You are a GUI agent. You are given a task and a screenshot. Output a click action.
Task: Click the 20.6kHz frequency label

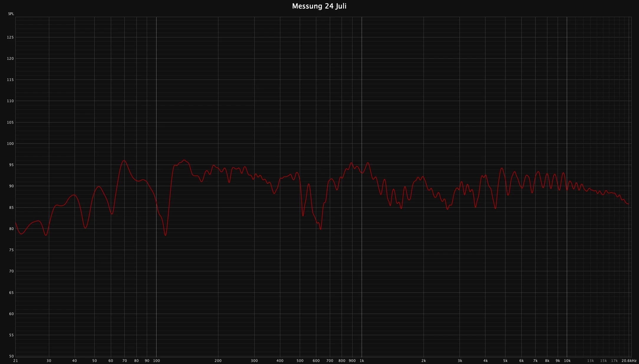(629, 361)
